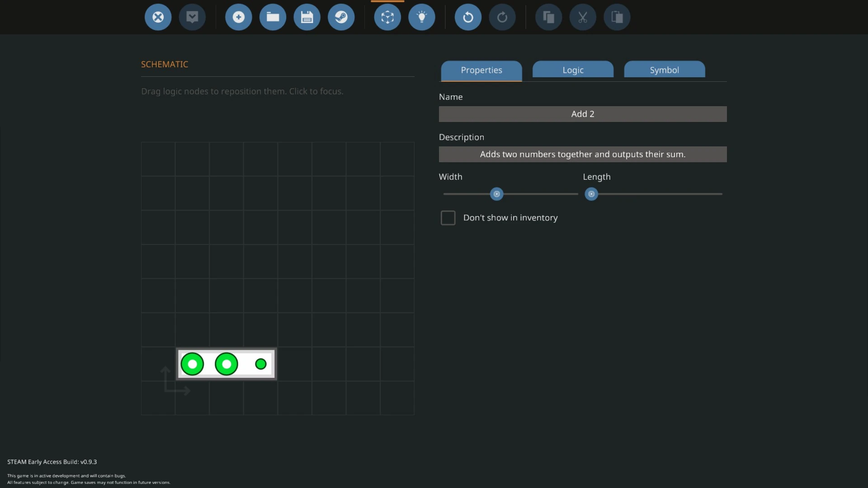This screenshot has width=868, height=488.
Task: Click the new gadget plus icon
Action: pos(238,17)
